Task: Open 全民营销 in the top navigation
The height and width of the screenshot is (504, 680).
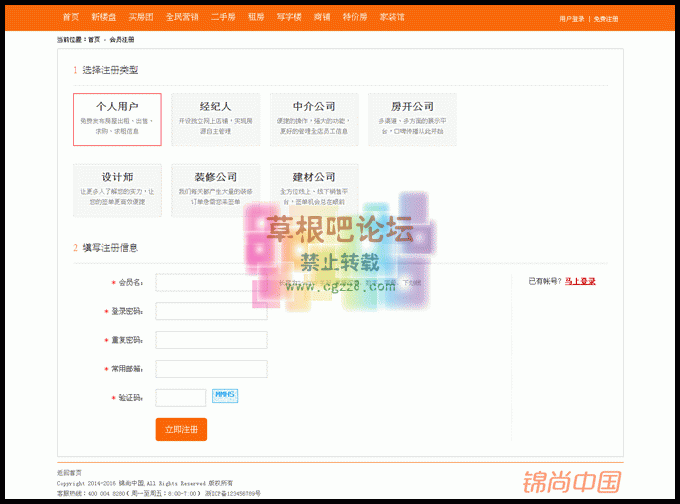Action: [182, 17]
